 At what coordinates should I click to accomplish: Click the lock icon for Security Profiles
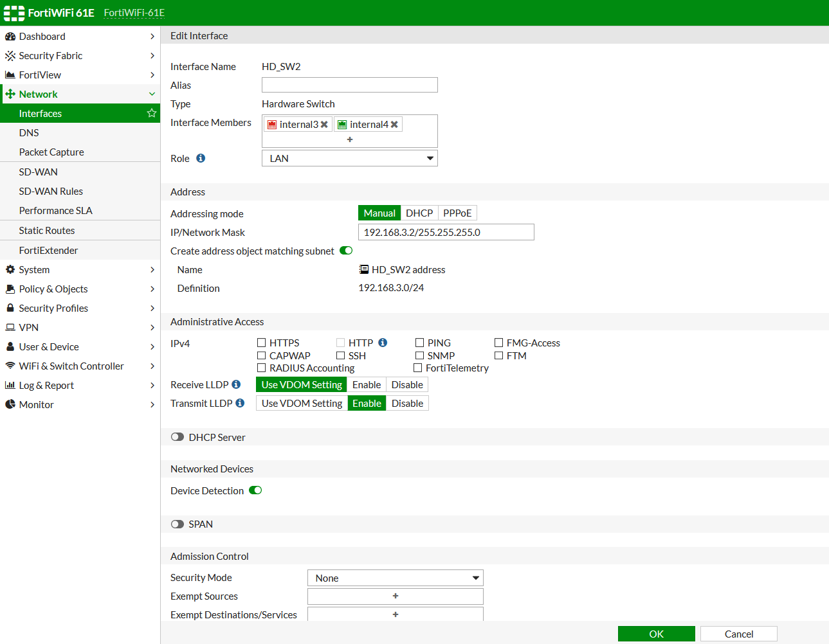(11, 308)
